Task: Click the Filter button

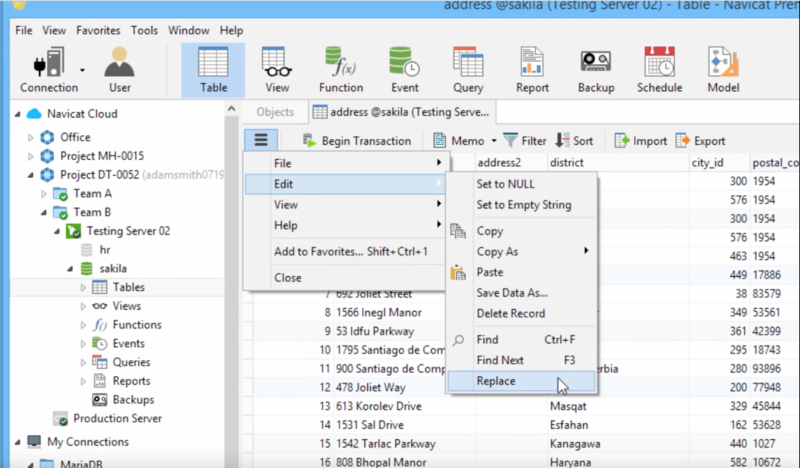Action: point(524,141)
